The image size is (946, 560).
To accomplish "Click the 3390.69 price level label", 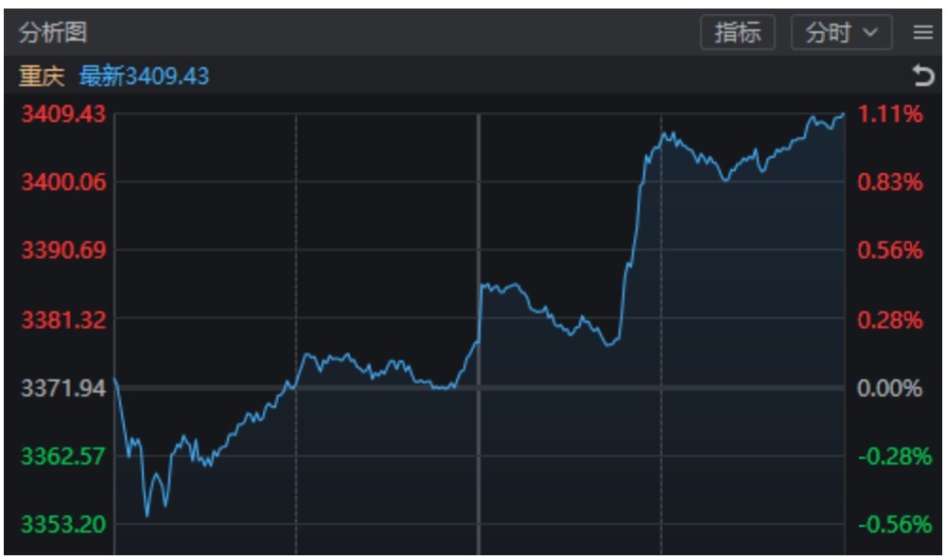I will 63,251.
